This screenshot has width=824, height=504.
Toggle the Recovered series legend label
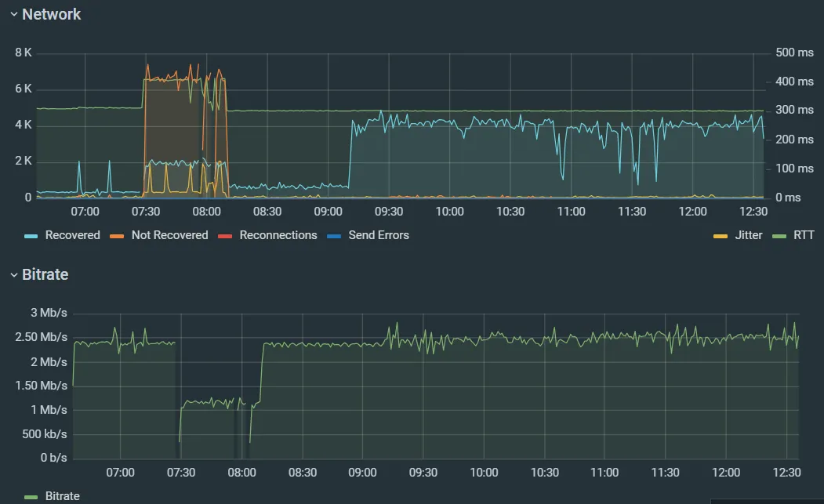click(72, 235)
